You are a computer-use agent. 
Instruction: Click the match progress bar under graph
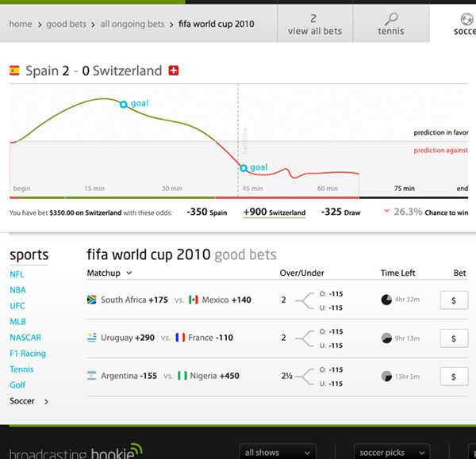click(x=239, y=197)
